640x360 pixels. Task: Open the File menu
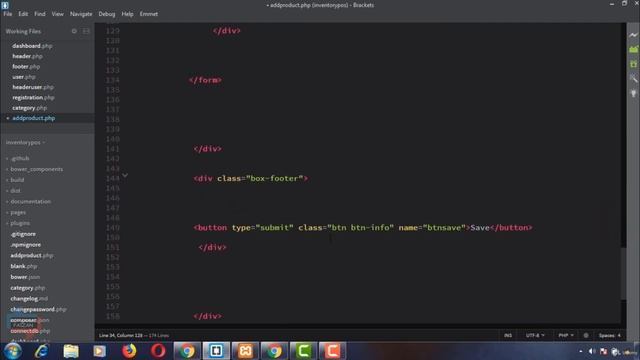[8, 14]
